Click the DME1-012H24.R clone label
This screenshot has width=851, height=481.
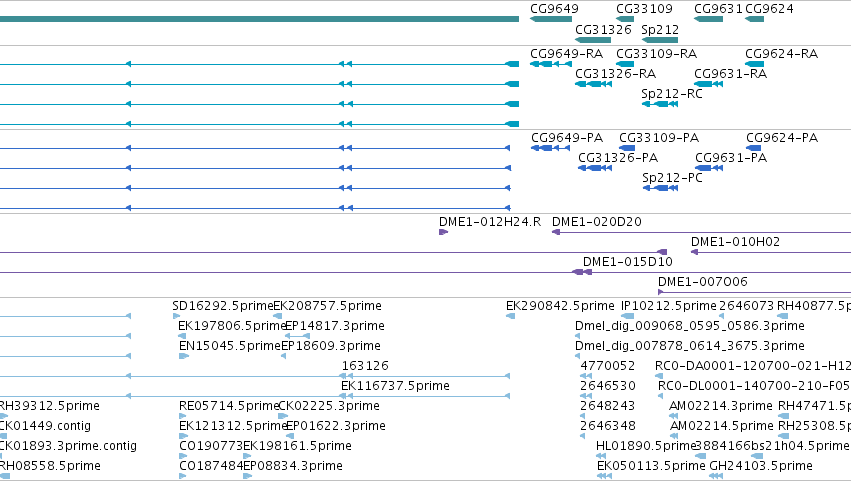[490, 221]
